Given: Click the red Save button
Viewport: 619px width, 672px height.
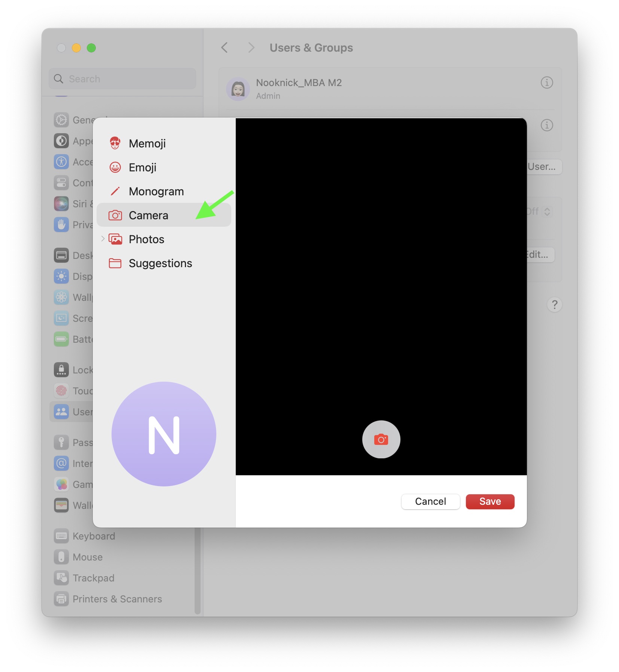Looking at the screenshot, I should [490, 501].
